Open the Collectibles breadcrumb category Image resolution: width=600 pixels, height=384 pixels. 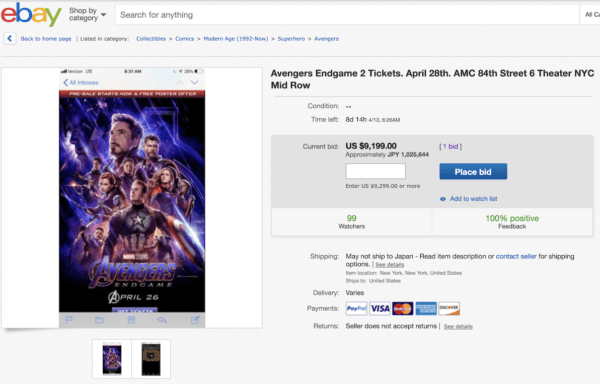(151, 39)
